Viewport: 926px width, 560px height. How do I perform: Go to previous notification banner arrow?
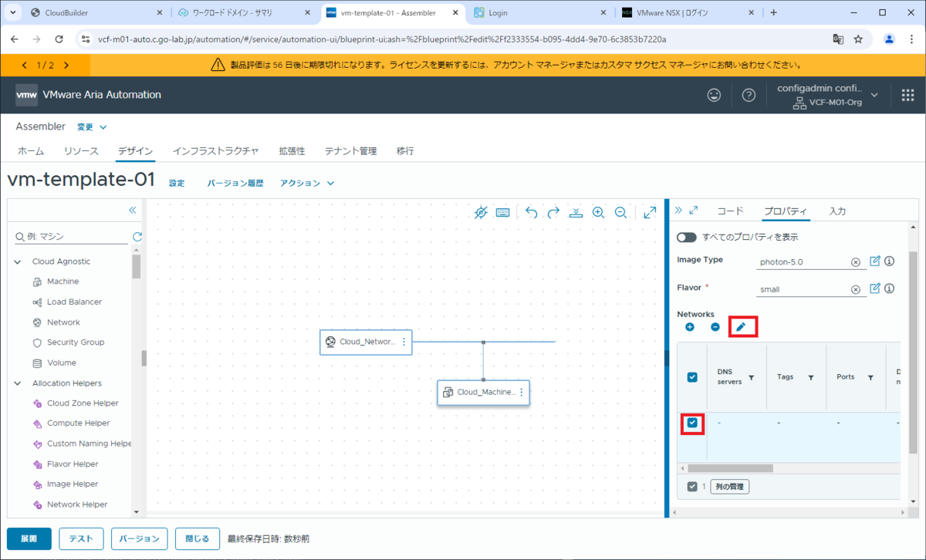click(25, 66)
